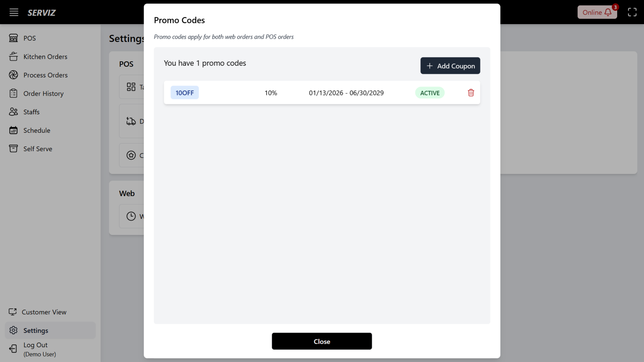Open Self Serve settings
This screenshot has height=362, width=644.
click(37, 149)
